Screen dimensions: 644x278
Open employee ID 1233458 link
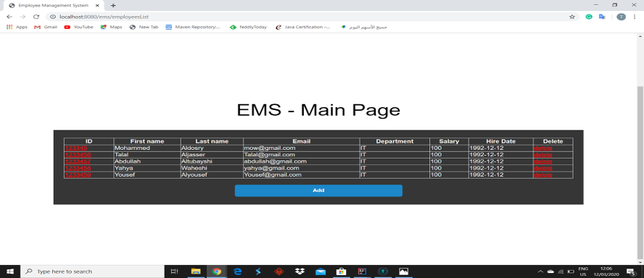tap(78, 168)
